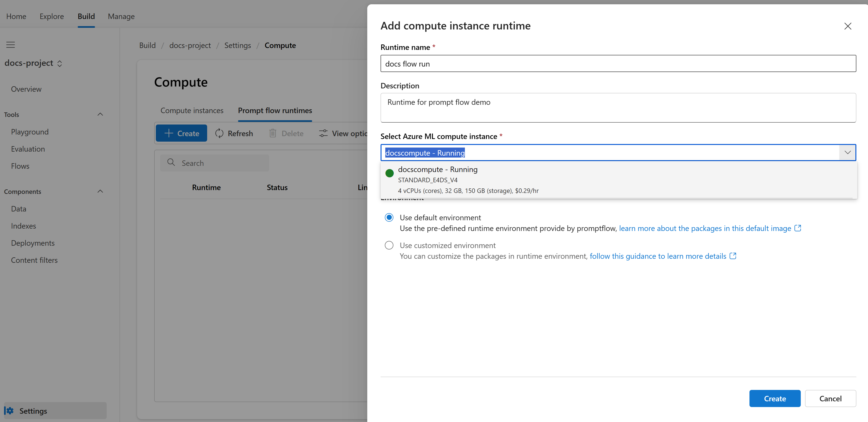This screenshot has height=422, width=868.
Task: Toggle the compute instance dropdown chevron
Action: pyautogui.click(x=847, y=153)
